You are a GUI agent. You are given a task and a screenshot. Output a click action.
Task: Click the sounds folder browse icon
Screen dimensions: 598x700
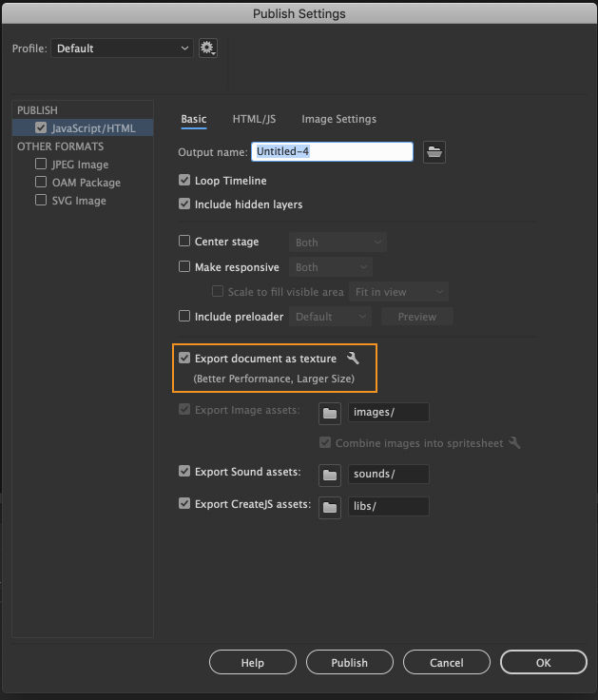[x=330, y=475]
